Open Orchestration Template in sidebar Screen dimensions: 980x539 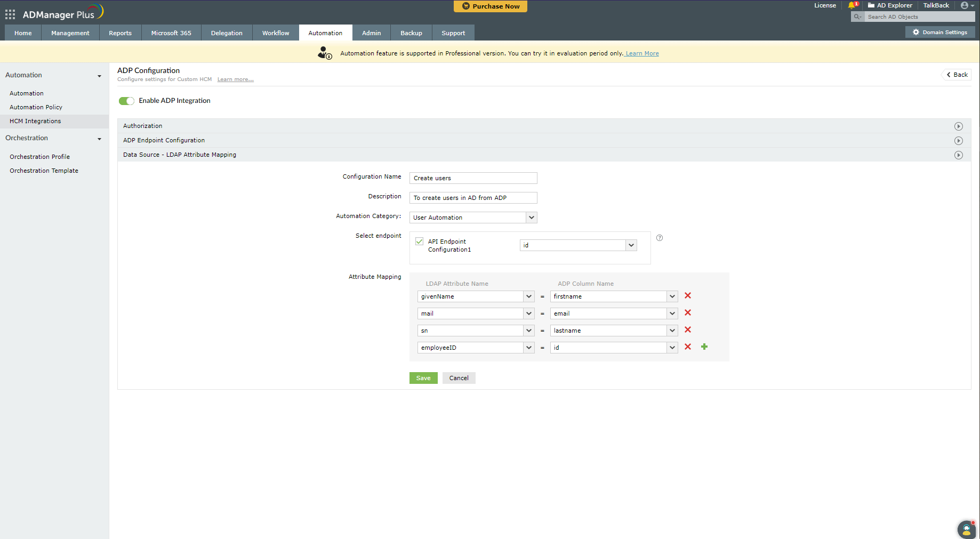coord(44,171)
